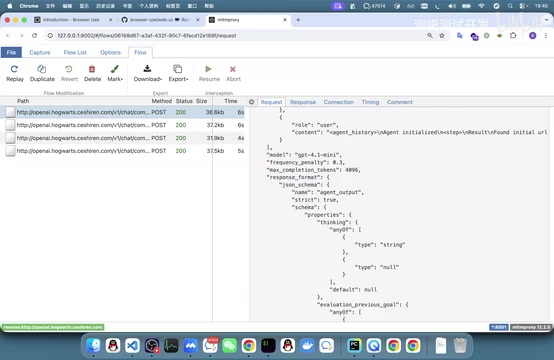This screenshot has width=554, height=360.
Task: Click the mitmproxy version badge
Action: point(531,327)
